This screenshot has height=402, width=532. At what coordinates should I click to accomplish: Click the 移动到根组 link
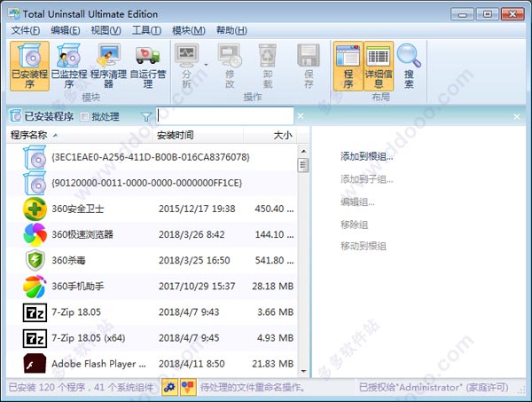(x=364, y=246)
